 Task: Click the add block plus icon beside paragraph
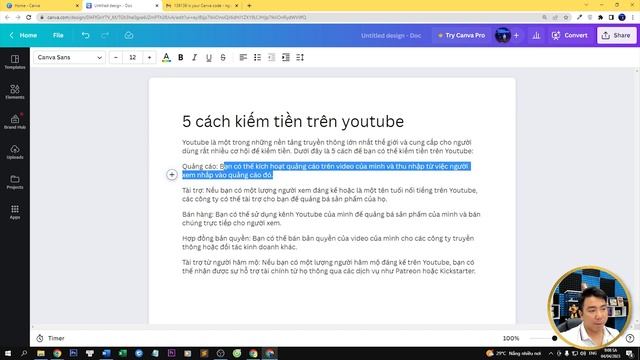(172, 175)
